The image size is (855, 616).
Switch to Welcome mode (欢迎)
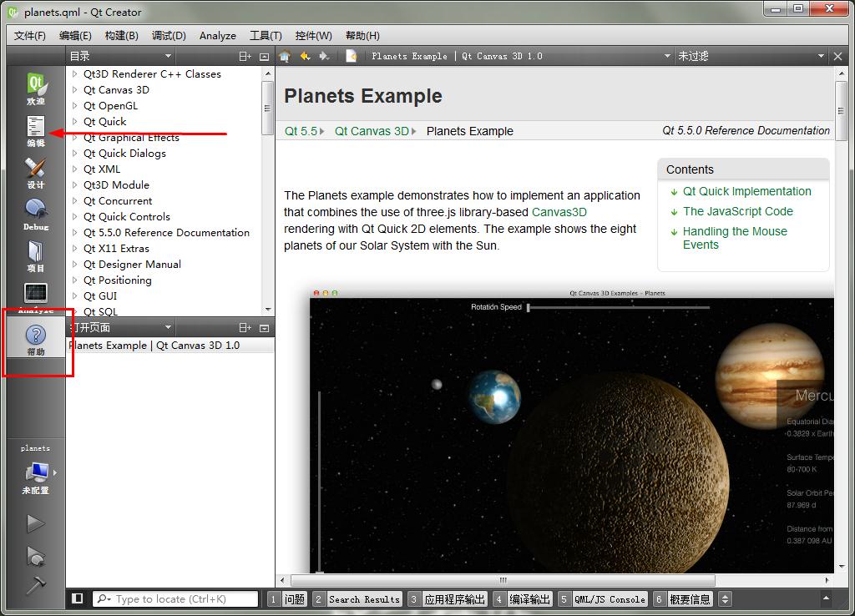click(35, 88)
